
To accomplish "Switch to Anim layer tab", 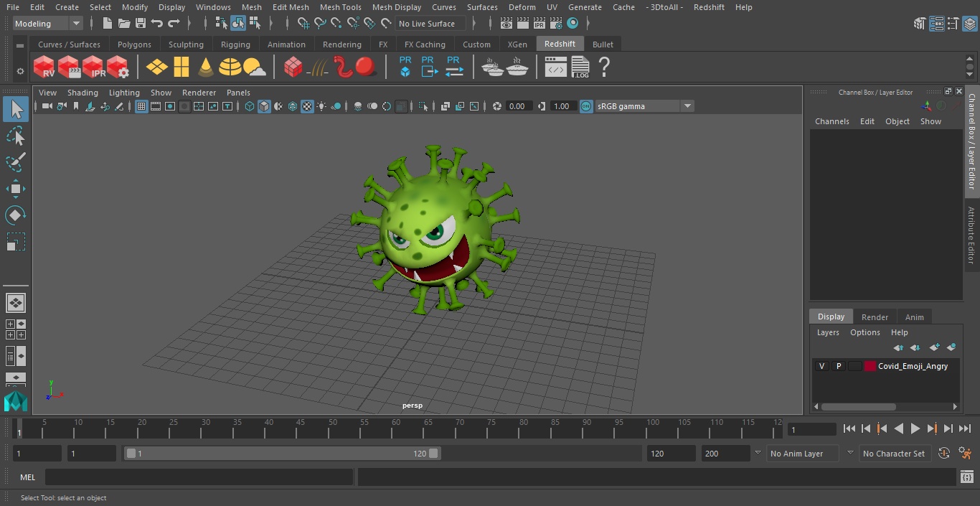I will 914,317.
